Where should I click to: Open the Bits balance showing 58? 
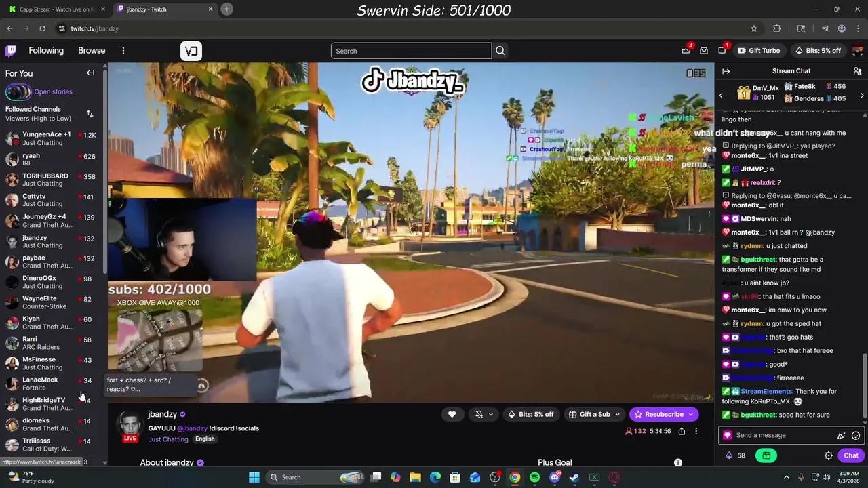pos(736,455)
